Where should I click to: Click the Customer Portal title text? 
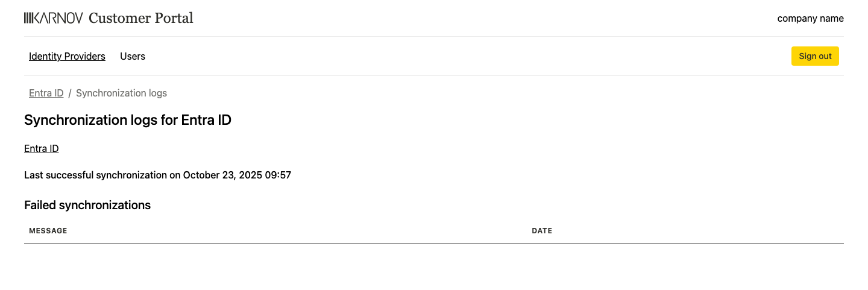coord(140,18)
